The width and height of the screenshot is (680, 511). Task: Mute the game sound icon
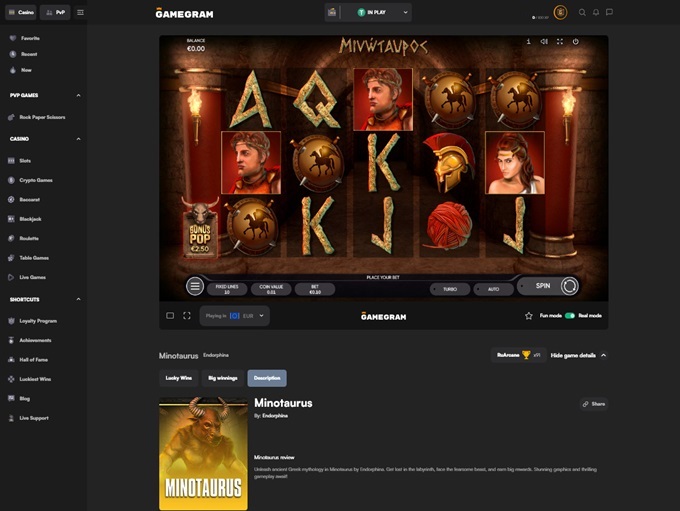coord(544,42)
